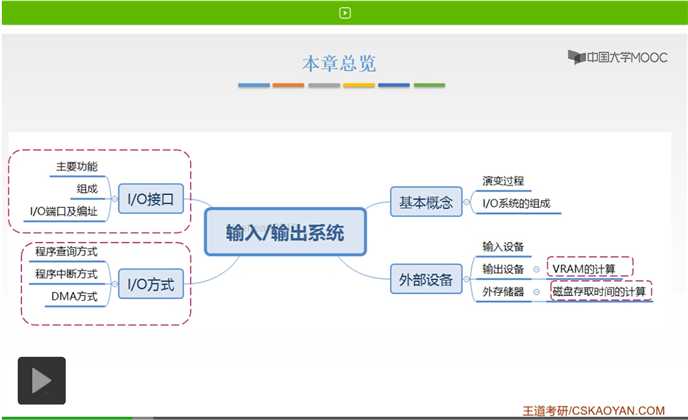Collapse the 外存储器 expander circle
This screenshot has height=420, width=688.
click(536, 292)
